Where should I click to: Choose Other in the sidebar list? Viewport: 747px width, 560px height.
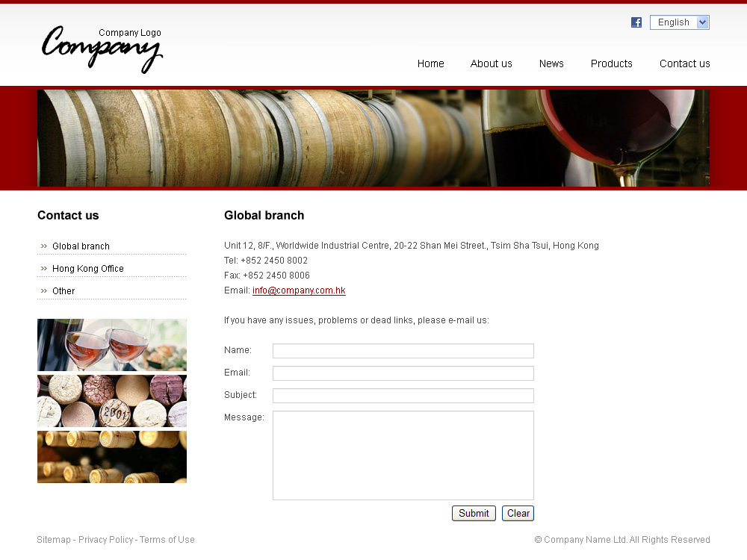coord(63,291)
